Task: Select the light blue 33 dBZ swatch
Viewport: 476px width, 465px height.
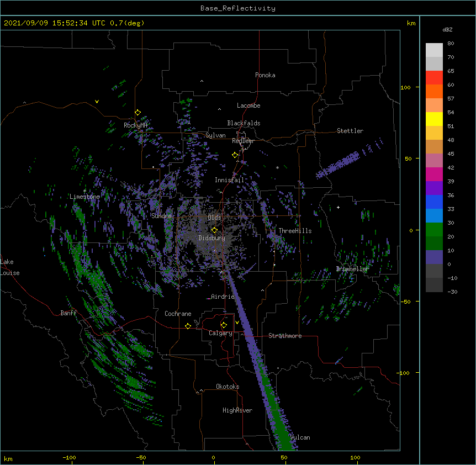Action: (x=434, y=216)
